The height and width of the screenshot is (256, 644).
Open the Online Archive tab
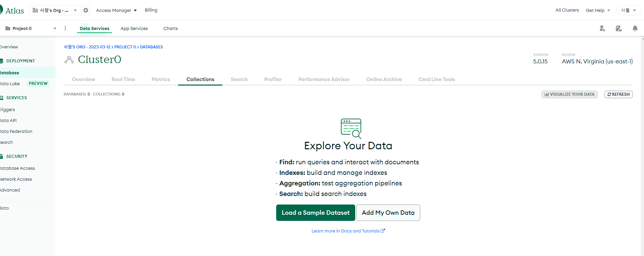(x=384, y=79)
